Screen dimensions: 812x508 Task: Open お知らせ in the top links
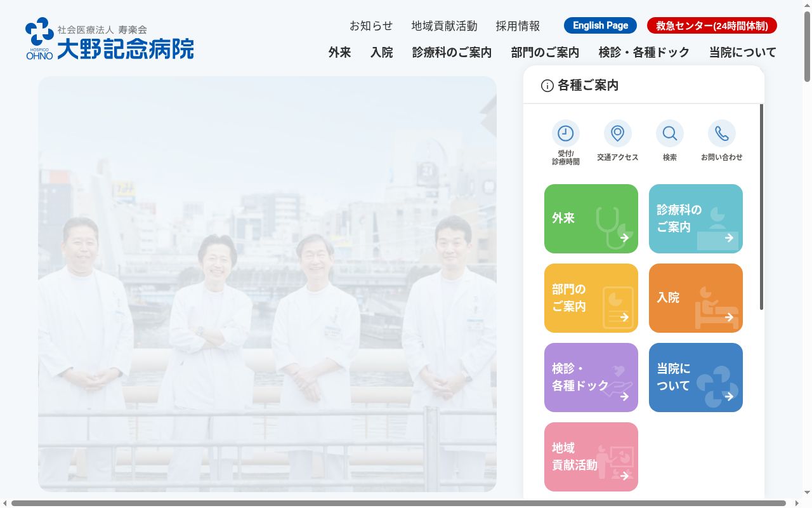(371, 26)
